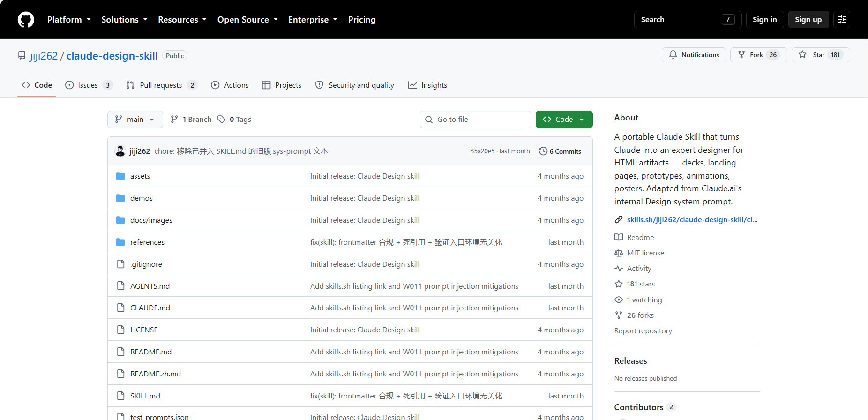
Task: Expand the Open Source menu
Action: pyautogui.click(x=247, y=20)
